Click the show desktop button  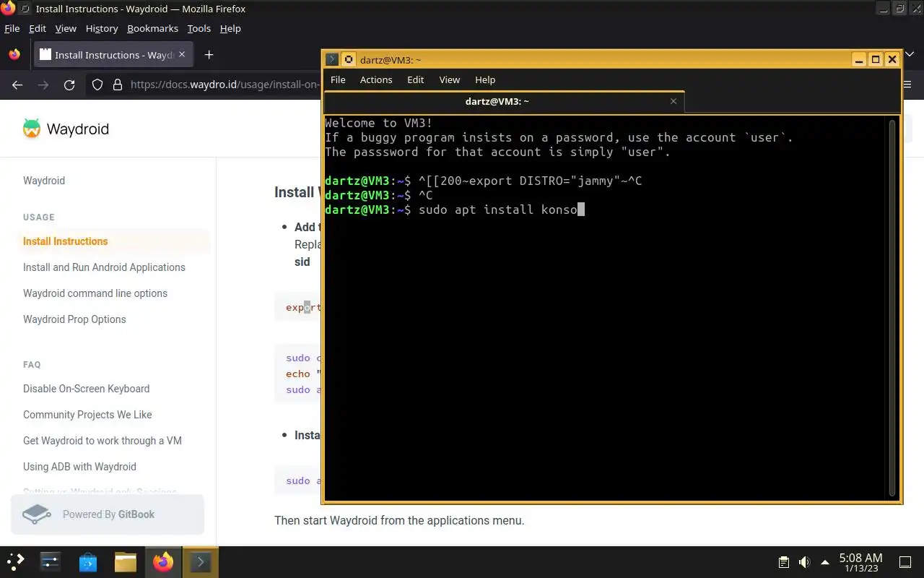[905, 562]
